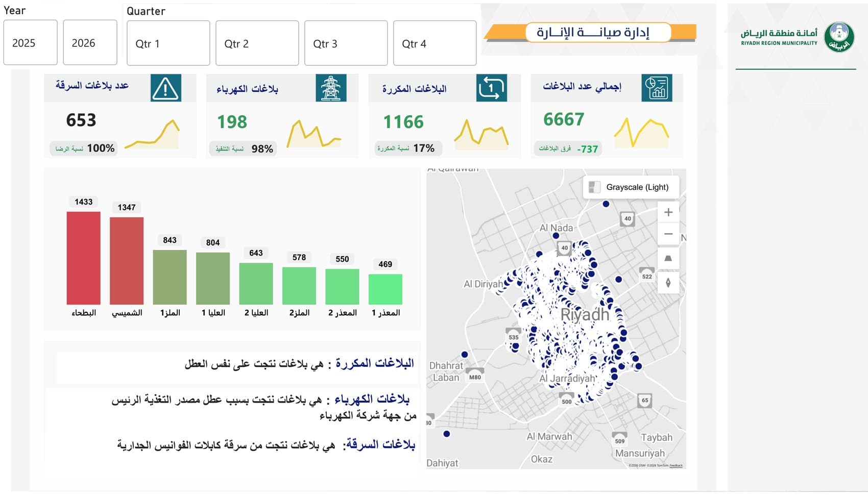Click the Riyadh Region Municipality logo
The height and width of the screenshot is (495, 868).
coord(797,37)
